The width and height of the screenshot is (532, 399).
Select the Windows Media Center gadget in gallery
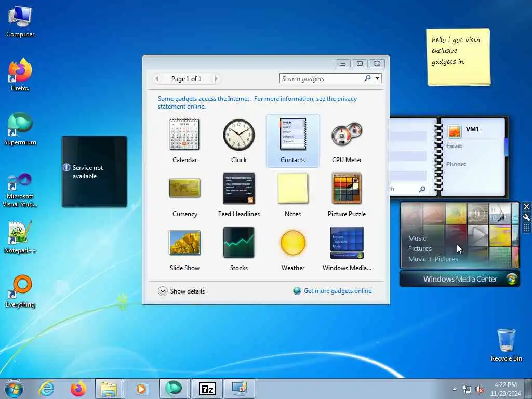(x=347, y=249)
